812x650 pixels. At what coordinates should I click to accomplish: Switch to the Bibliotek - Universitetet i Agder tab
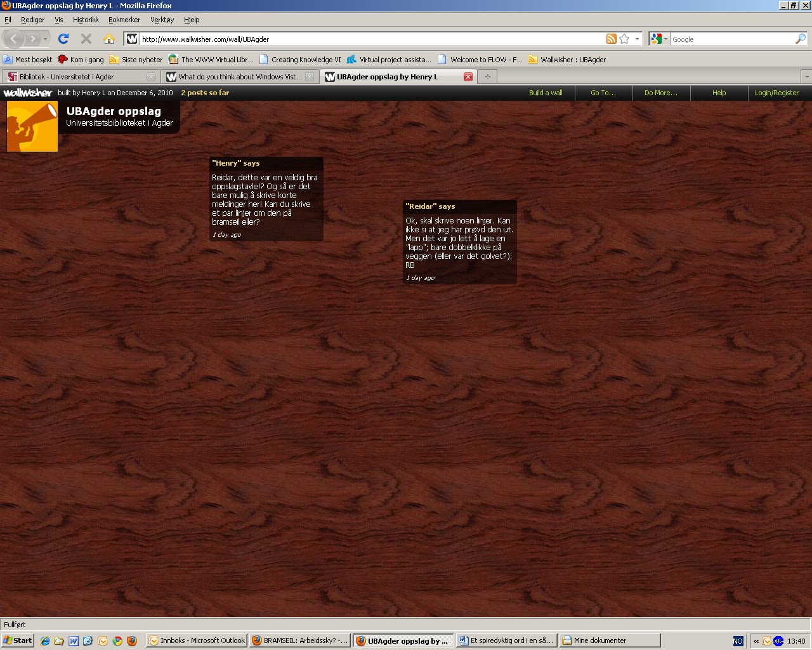pos(76,77)
